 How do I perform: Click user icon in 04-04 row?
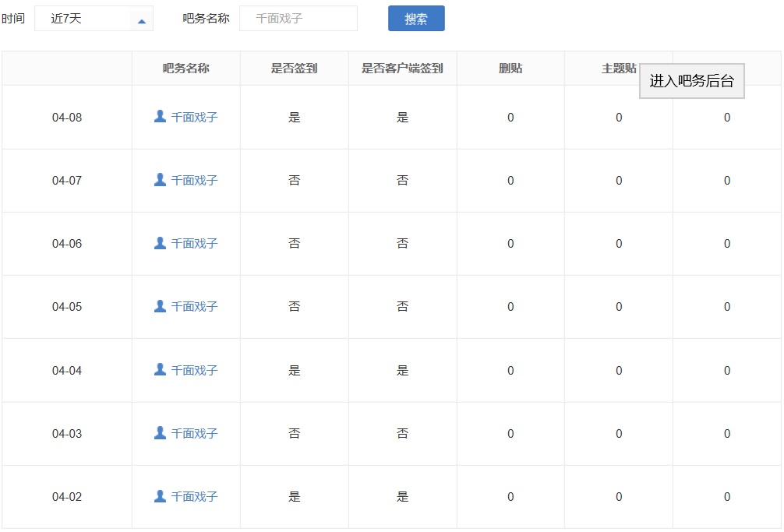click(160, 370)
